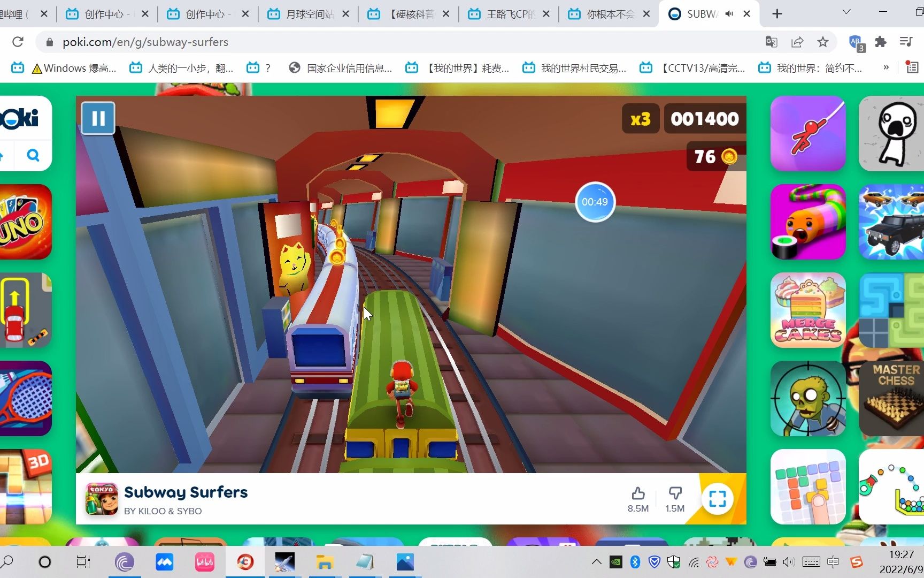Open File Explorer on the taskbar
Image resolution: width=924 pixels, height=578 pixels.
(325, 562)
